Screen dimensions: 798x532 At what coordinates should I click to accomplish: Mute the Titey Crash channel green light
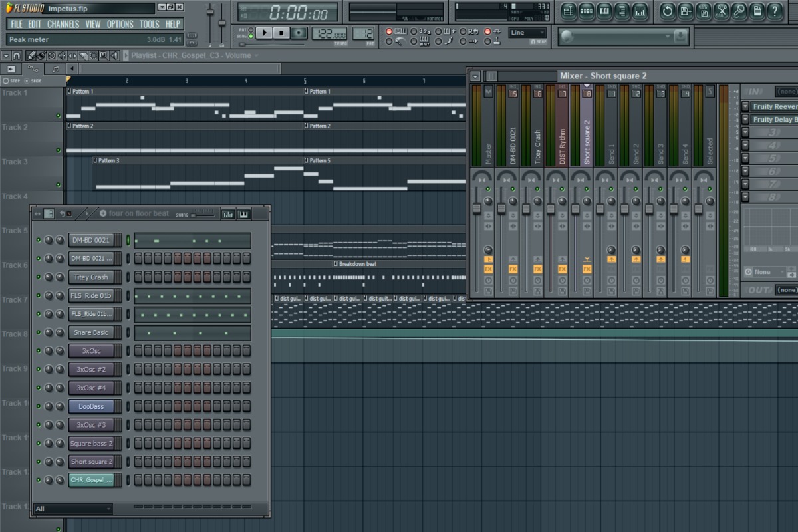38,277
